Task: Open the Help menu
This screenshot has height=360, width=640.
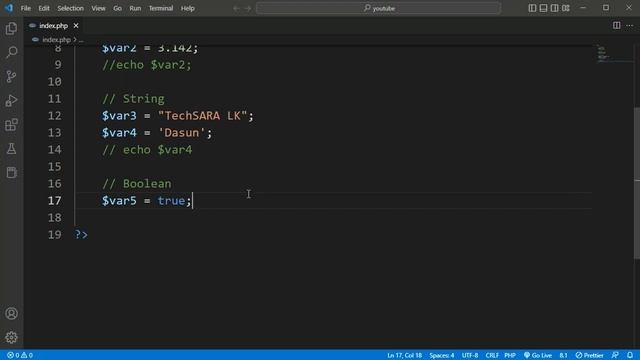Action: click(188, 8)
